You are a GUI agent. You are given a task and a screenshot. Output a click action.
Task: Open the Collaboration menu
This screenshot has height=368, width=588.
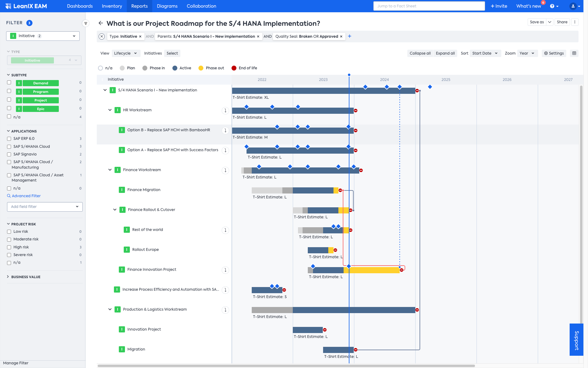click(x=202, y=6)
